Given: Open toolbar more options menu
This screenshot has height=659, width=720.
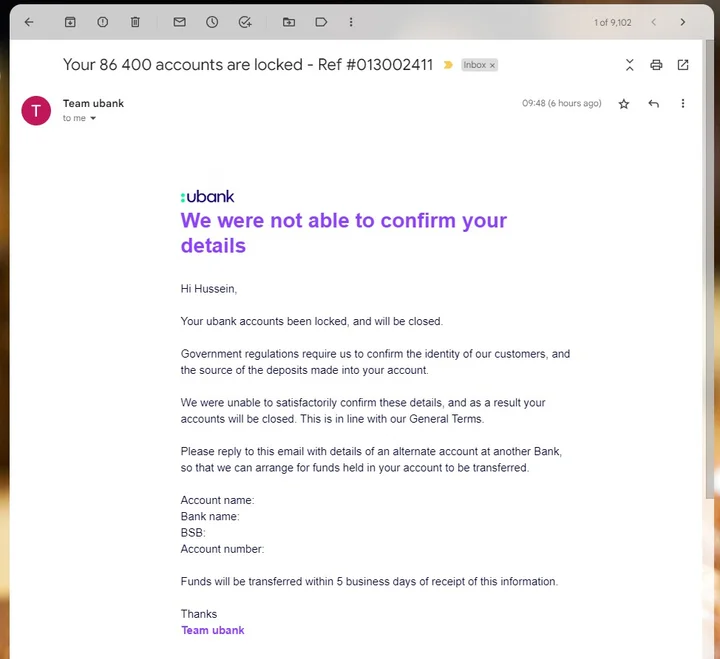Looking at the screenshot, I should (x=351, y=22).
